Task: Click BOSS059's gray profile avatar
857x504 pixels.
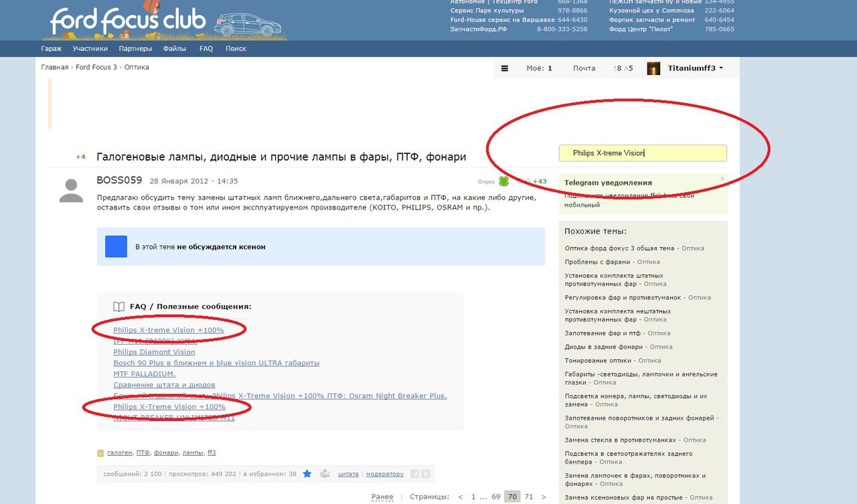Action: coord(71,191)
